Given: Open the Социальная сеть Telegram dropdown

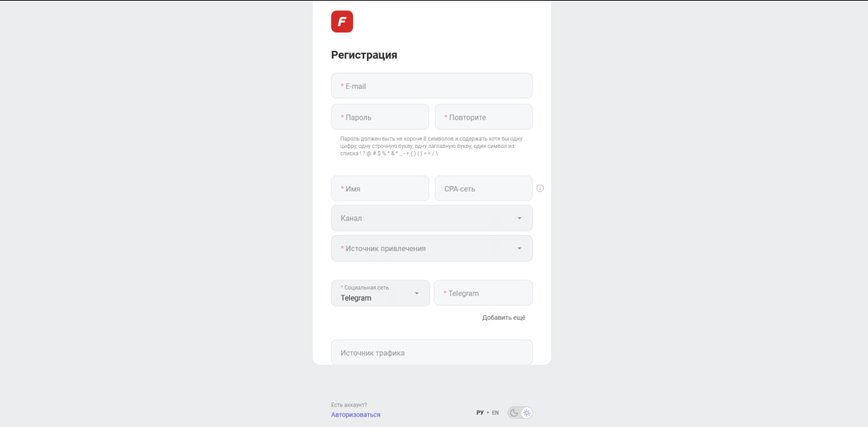Looking at the screenshot, I should pyautogui.click(x=380, y=293).
